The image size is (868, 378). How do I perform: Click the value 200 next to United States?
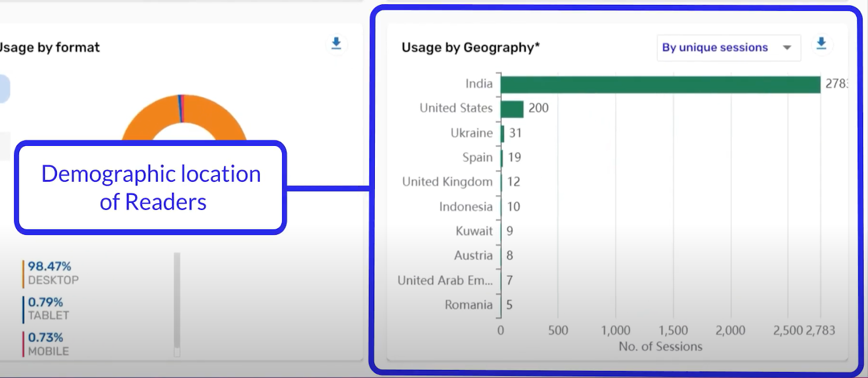coord(539,108)
